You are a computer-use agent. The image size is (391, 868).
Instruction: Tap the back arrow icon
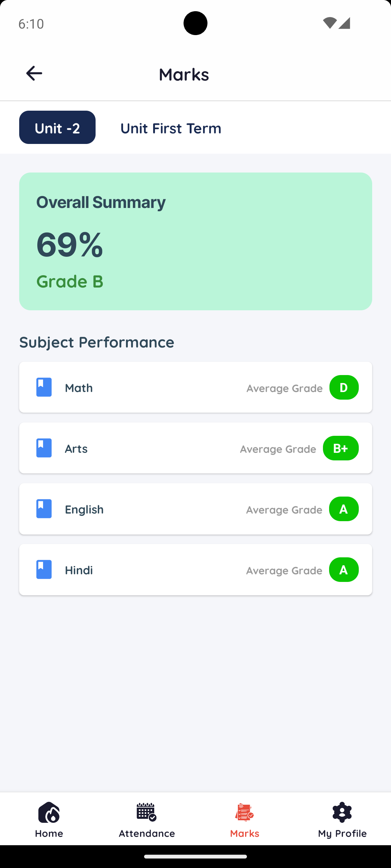tap(34, 73)
